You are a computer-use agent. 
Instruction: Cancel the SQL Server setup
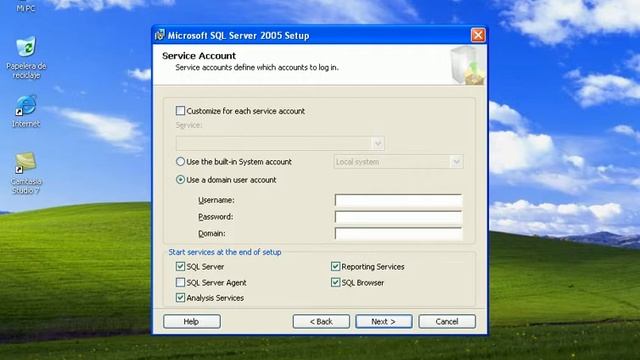[447, 322]
